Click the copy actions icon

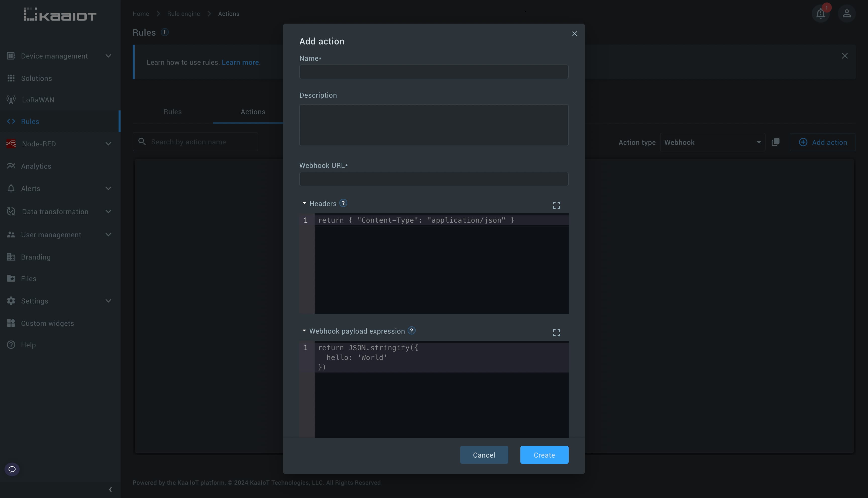(776, 142)
